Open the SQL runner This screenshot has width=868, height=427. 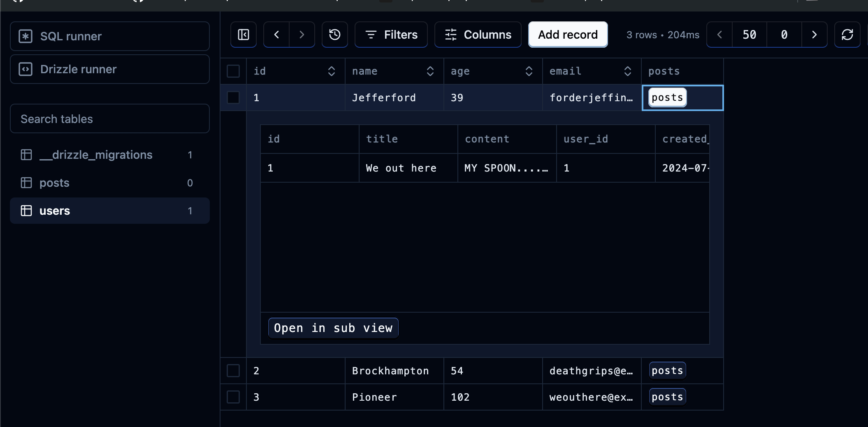pos(110,36)
